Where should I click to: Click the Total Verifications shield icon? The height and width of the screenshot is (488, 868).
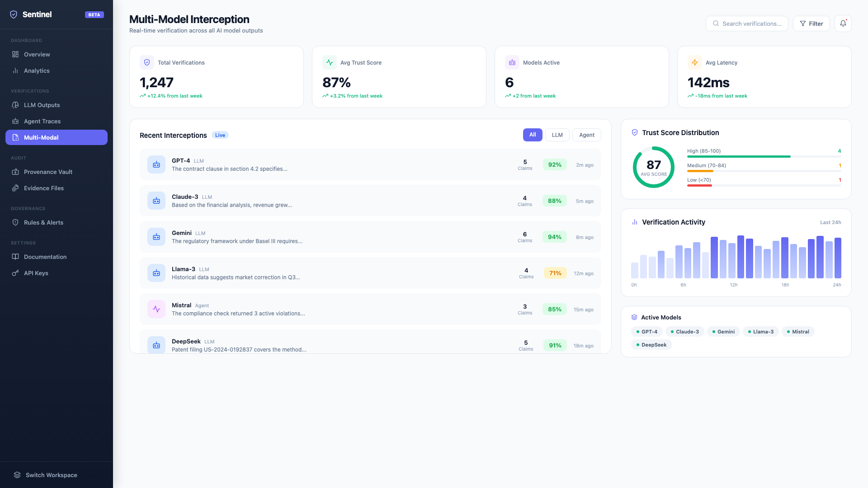(147, 62)
